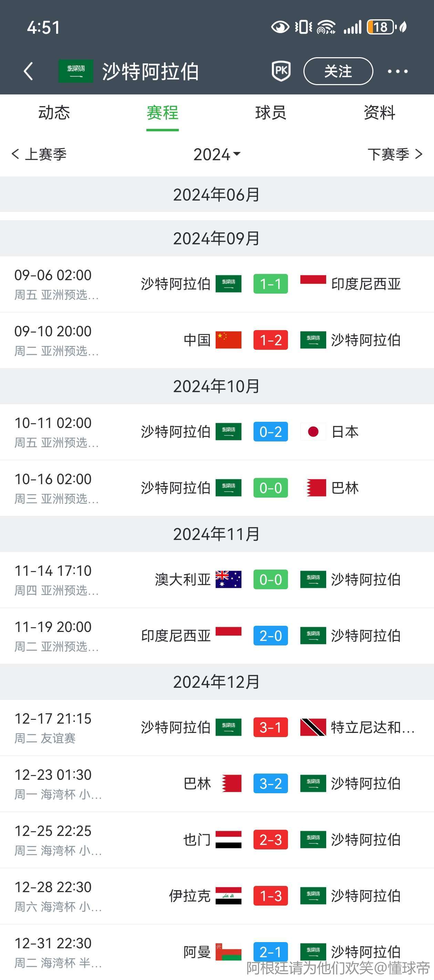Screen dimensions: 434x980
Task: Open the 2024 season dropdown
Action: click(217, 154)
